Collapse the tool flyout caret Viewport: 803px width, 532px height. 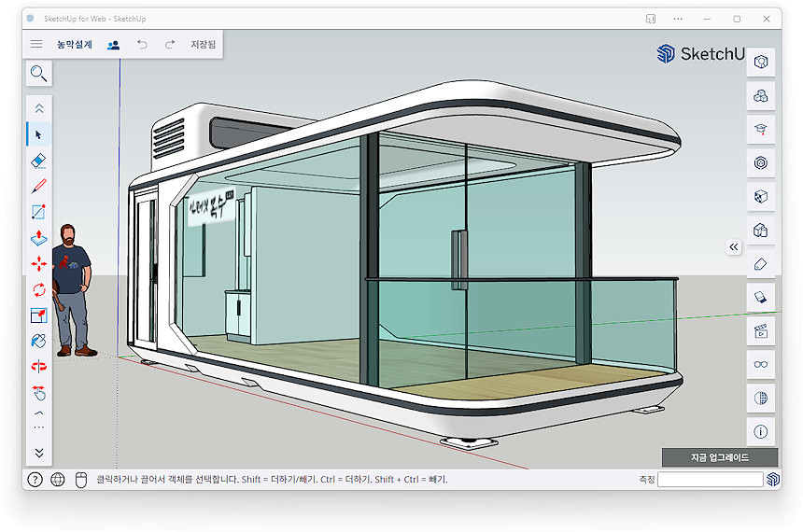pos(39,413)
